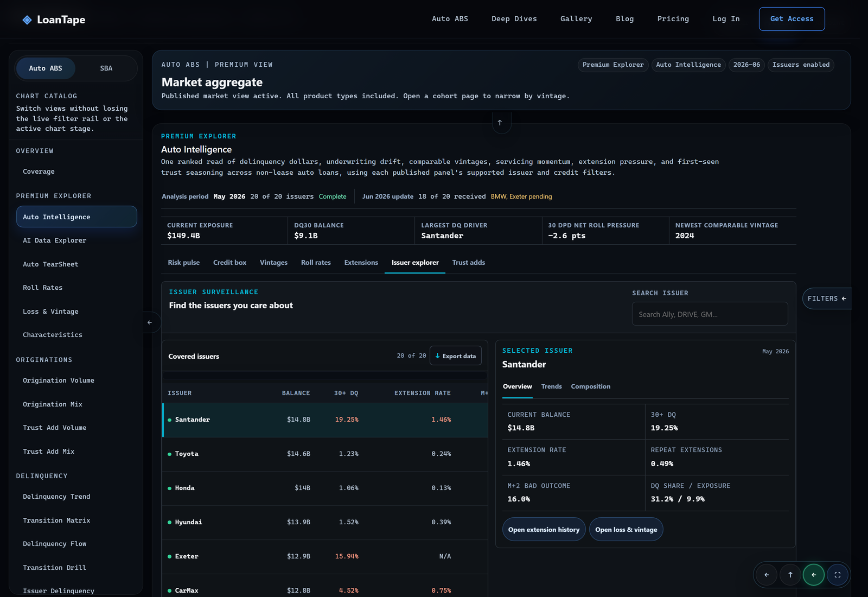This screenshot has width=868, height=597.
Task: Click the green highlighted left-arrow floating button
Action: click(814, 575)
